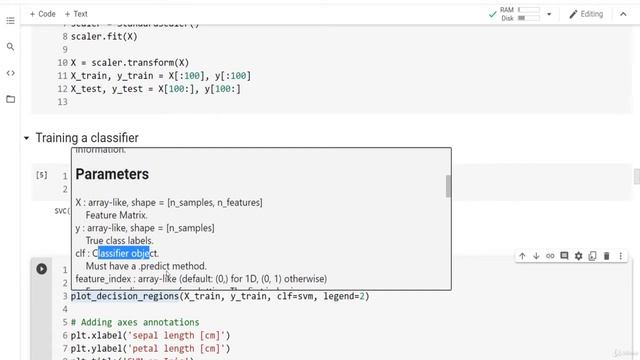Run the plot_decision_regions cell

point(42,269)
